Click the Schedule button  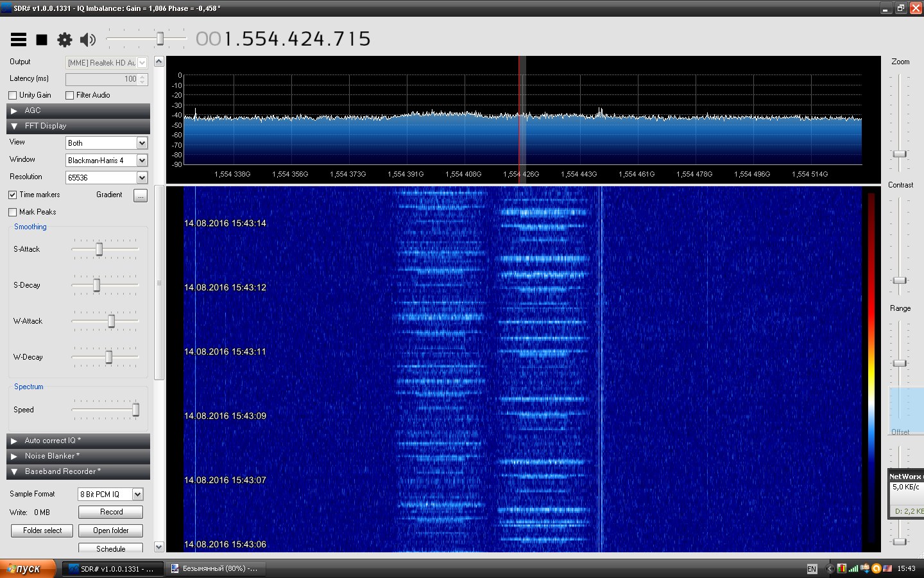click(x=110, y=548)
